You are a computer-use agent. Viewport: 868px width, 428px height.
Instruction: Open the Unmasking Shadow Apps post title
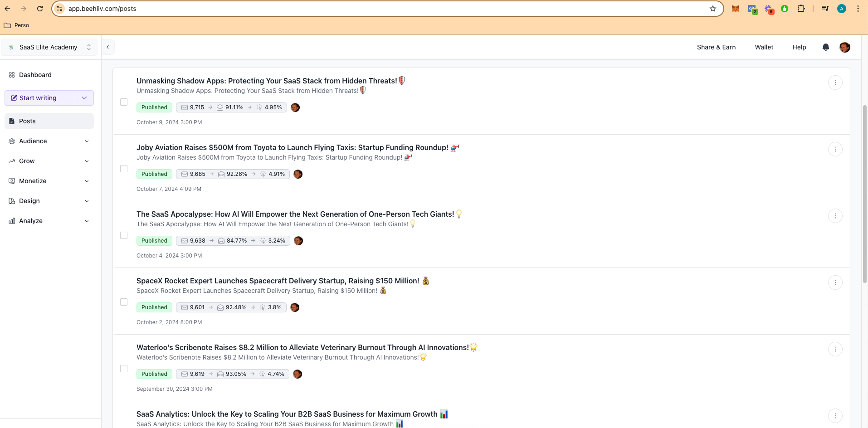pos(271,81)
